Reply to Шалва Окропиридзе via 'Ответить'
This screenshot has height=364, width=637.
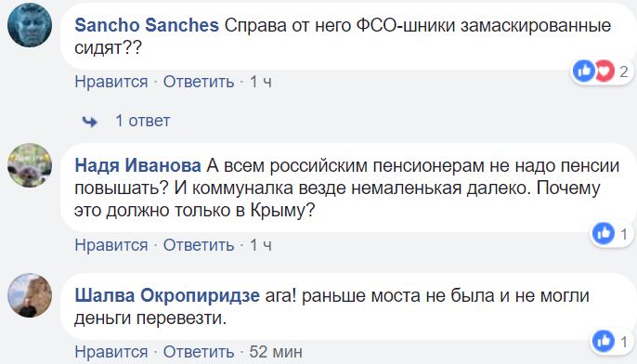(199, 352)
